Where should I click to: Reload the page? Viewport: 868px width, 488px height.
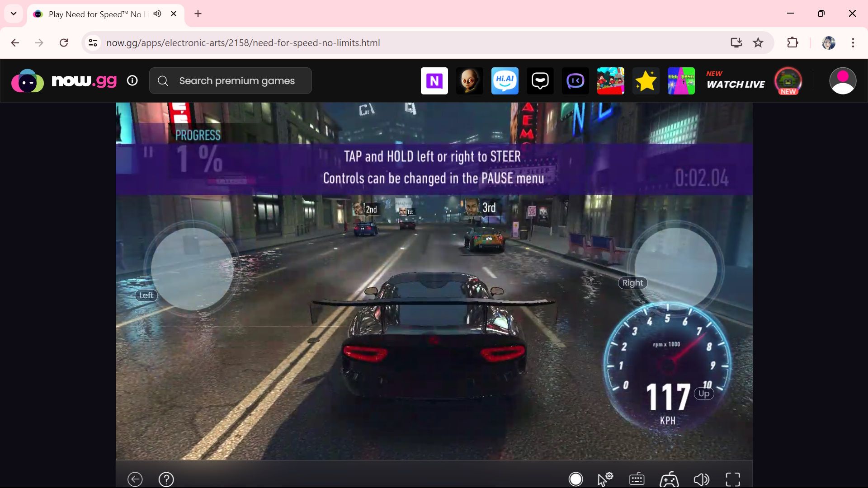click(64, 42)
